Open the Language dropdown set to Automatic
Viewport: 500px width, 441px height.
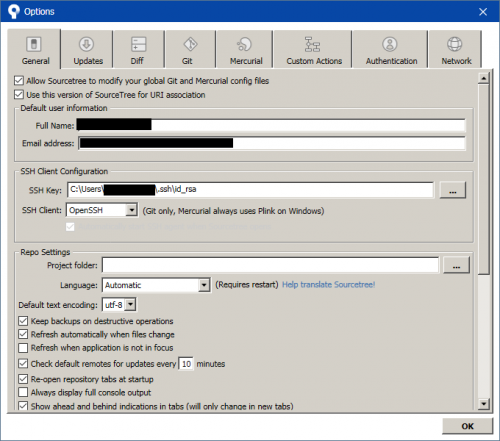[x=156, y=285]
